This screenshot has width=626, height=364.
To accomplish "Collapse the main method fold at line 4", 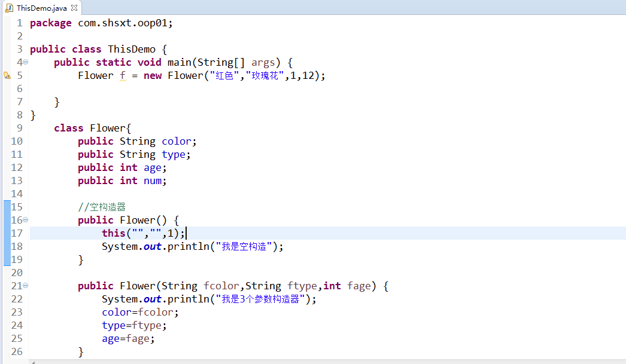I will point(26,62).
